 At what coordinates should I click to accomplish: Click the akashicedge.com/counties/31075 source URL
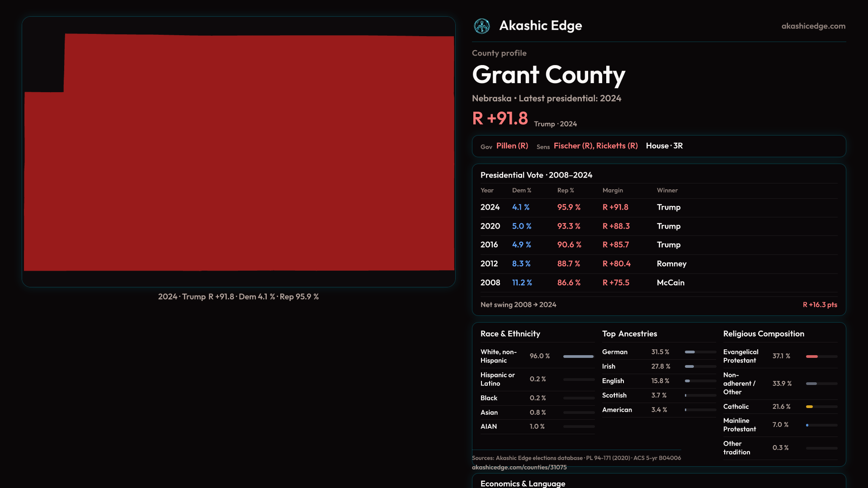point(519,467)
